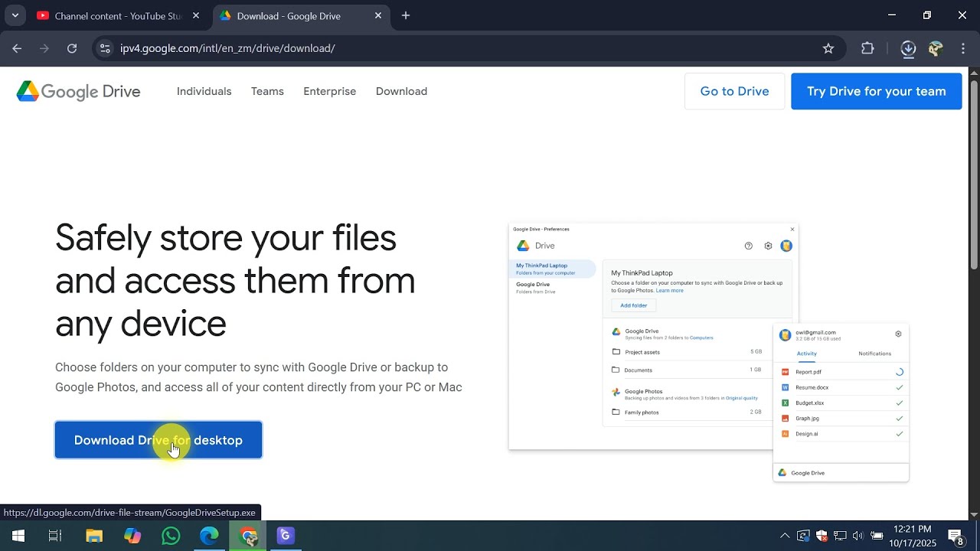Open the Individuals menu item
This screenshot has height=551, width=980.
(204, 91)
